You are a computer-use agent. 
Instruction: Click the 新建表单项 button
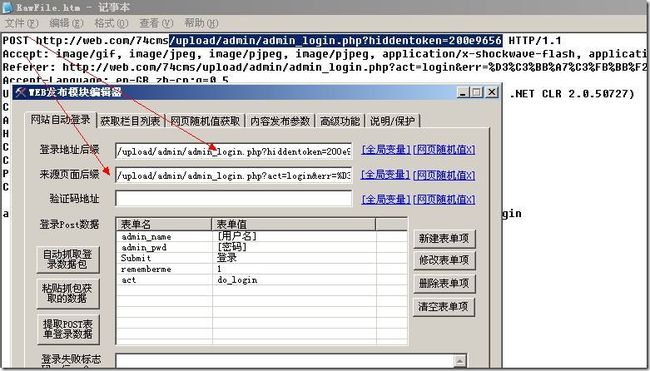tap(444, 238)
